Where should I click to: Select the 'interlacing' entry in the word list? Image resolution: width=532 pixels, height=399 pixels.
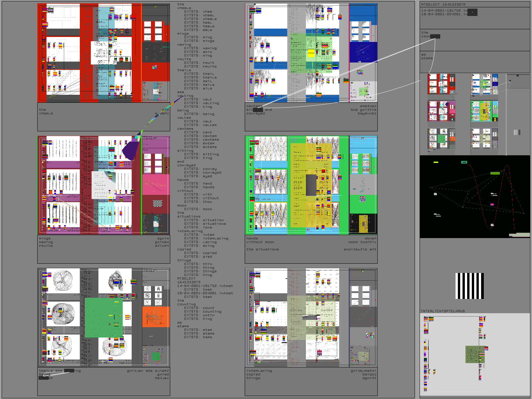coord(190,231)
